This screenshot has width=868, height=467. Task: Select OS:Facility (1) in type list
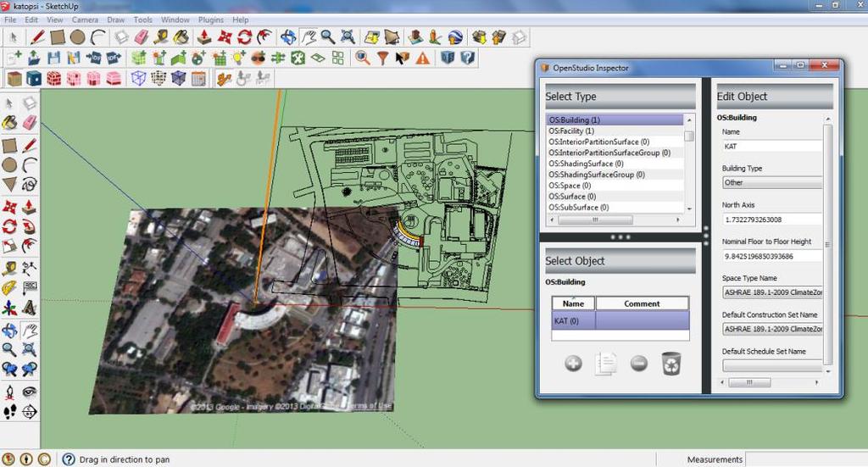(x=615, y=131)
